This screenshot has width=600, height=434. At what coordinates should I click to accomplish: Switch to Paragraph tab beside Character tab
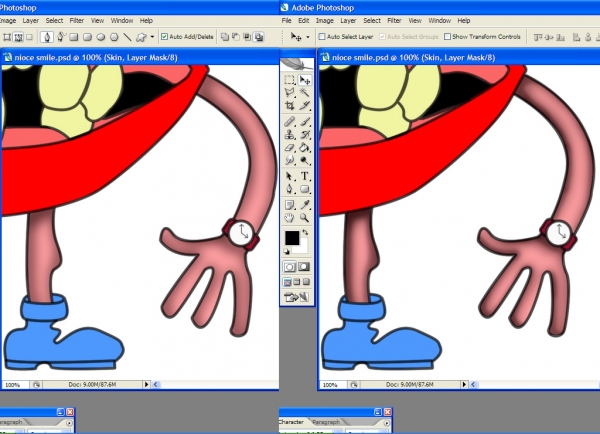[326, 422]
